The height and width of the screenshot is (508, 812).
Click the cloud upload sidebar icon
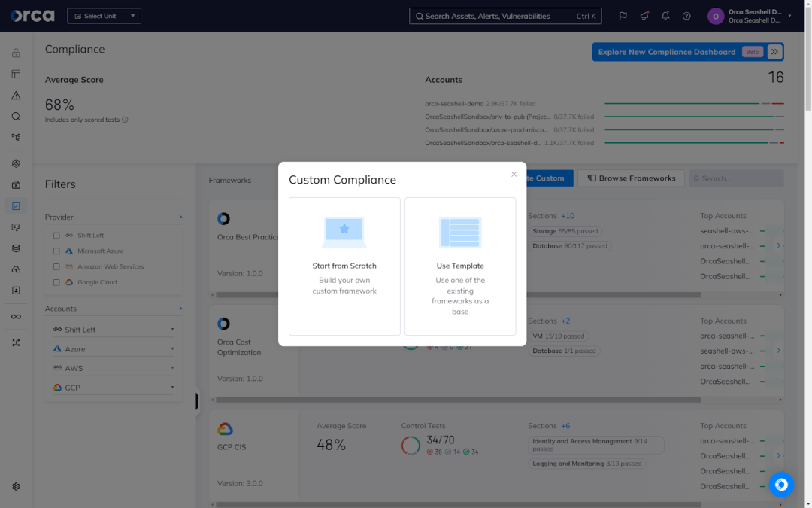[16, 269]
